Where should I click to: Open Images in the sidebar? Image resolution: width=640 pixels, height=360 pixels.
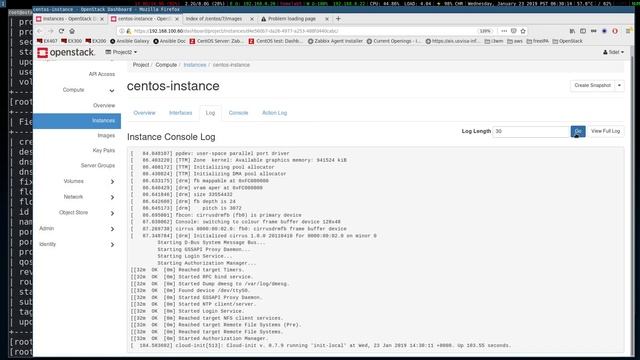pyautogui.click(x=106, y=136)
